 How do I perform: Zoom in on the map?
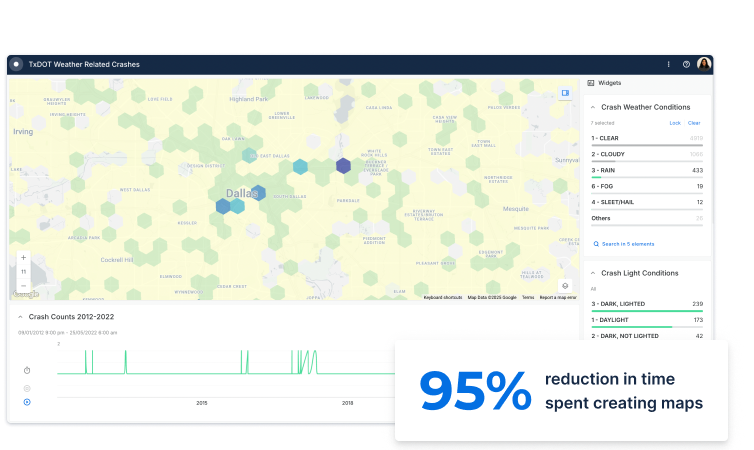pyautogui.click(x=24, y=257)
